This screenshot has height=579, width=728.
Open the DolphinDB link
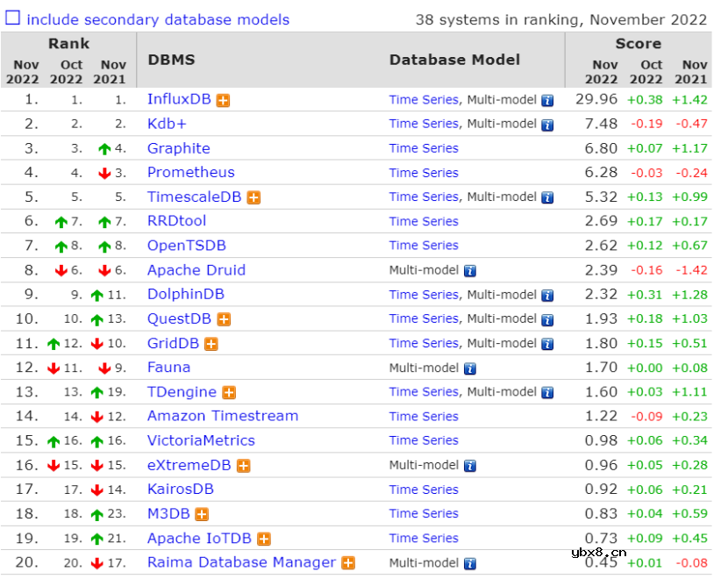185,295
